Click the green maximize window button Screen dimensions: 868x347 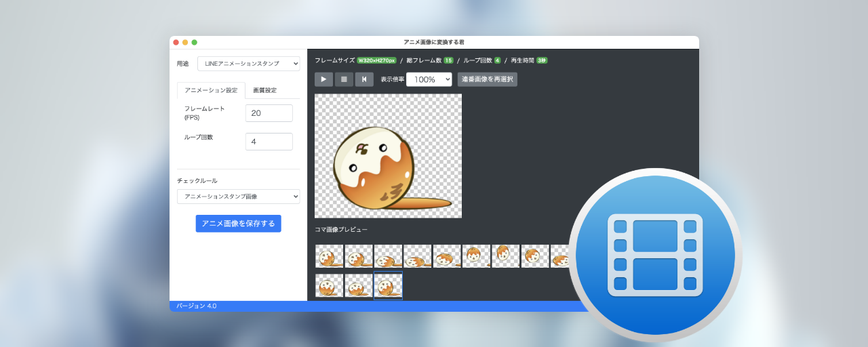point(194,42)
